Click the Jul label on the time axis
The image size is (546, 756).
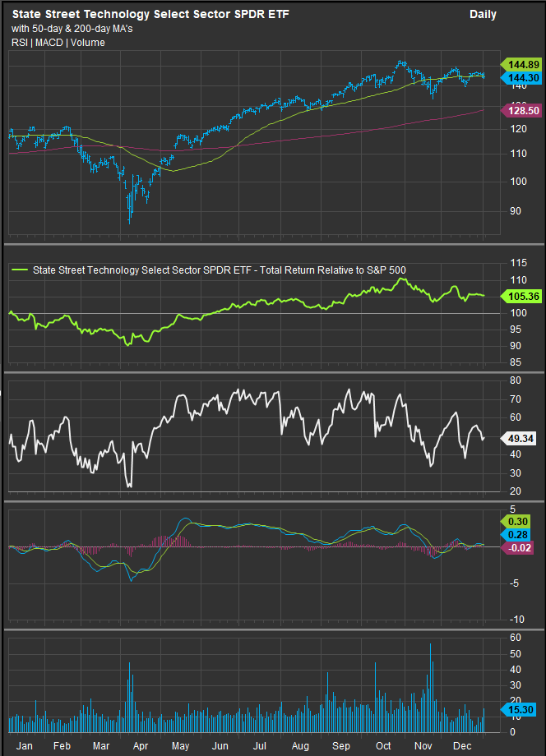[260, 744]
